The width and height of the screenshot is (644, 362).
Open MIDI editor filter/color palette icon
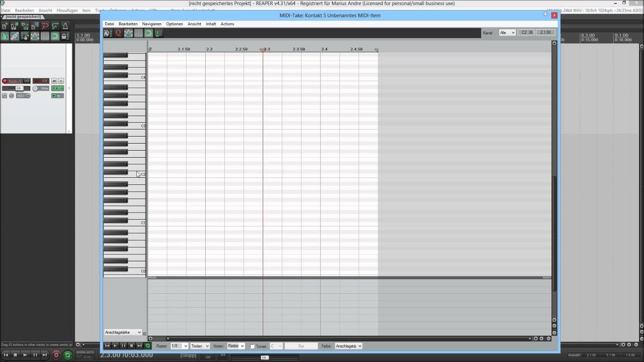108,33
